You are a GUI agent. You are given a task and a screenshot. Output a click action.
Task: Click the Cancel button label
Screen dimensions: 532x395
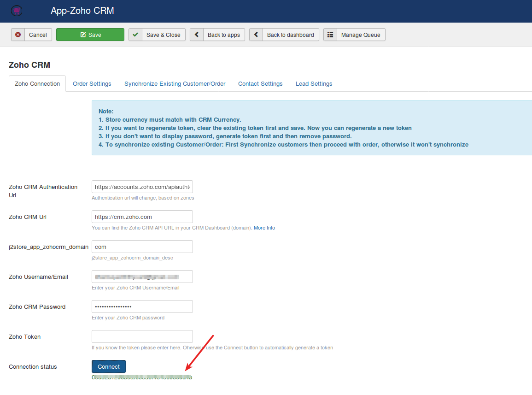[38, 35]
